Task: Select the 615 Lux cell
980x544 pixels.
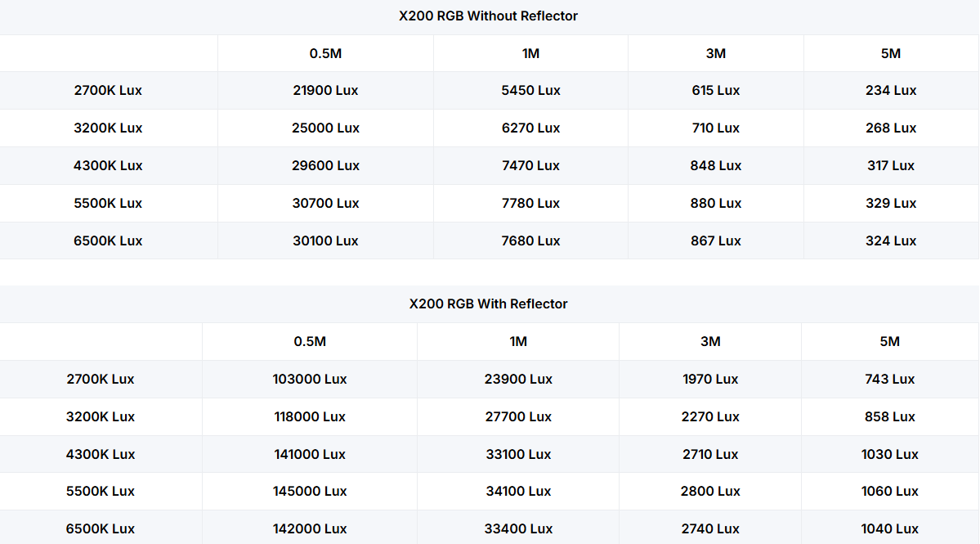Action: (x=715, y=90)
